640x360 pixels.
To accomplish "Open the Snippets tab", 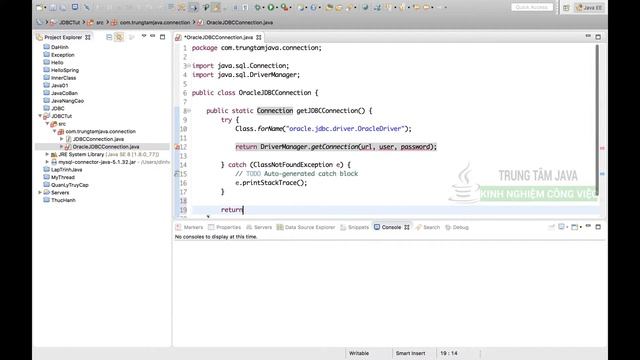I will 354,227.
